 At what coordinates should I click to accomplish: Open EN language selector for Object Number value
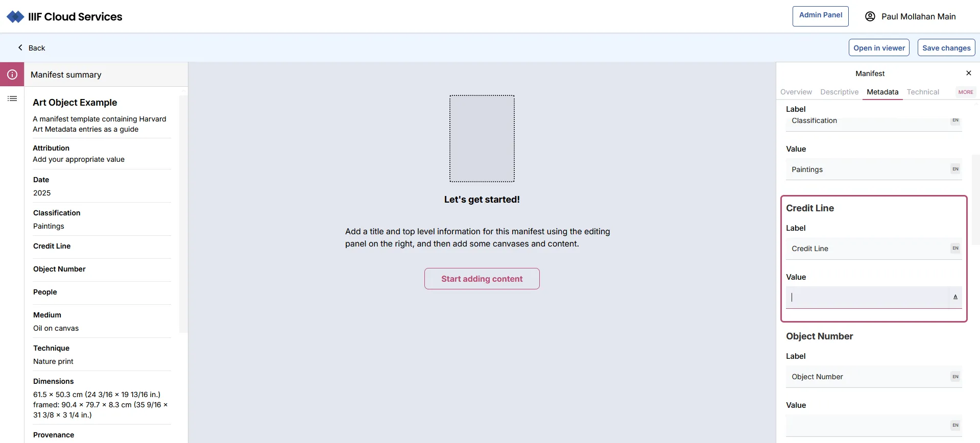(x=955, y=425)
